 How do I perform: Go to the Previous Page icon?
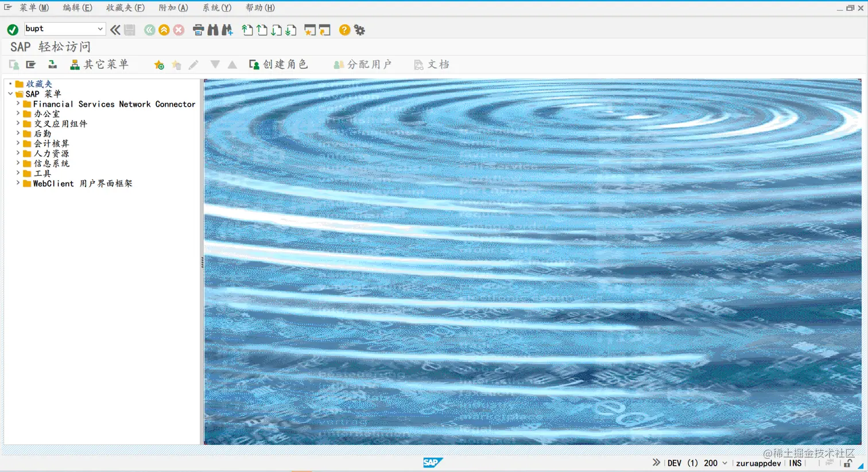[262, 30]
